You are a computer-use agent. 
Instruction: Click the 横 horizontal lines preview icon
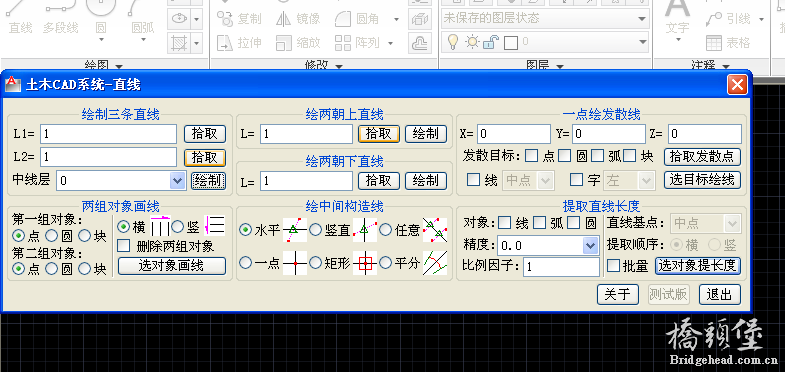(160, 226)
